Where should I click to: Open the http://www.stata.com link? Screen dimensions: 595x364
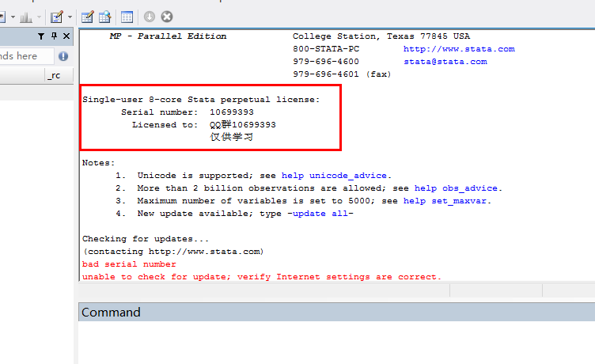point(459,49)
